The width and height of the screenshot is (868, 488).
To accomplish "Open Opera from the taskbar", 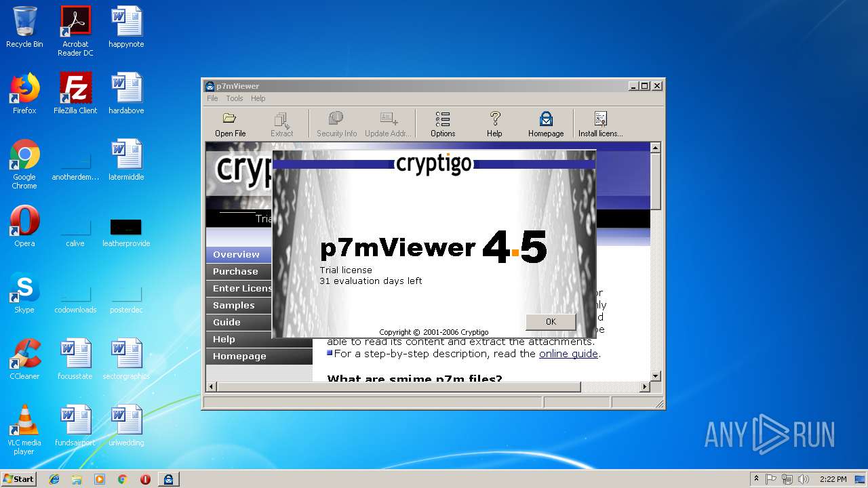I will (145, 479).
